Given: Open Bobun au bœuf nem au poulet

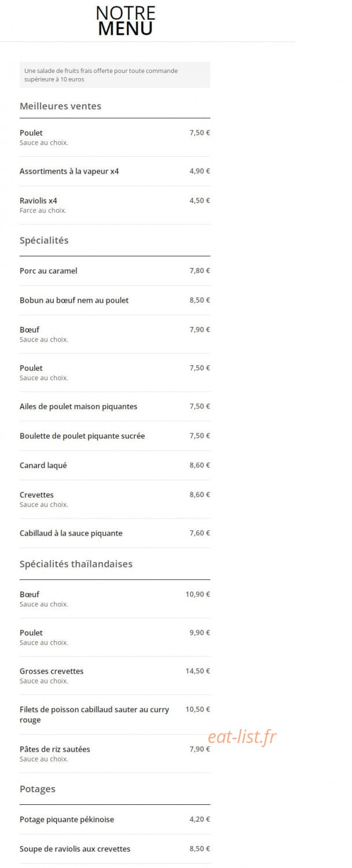Looking at the screenshot, I should [x=114, y=300].
